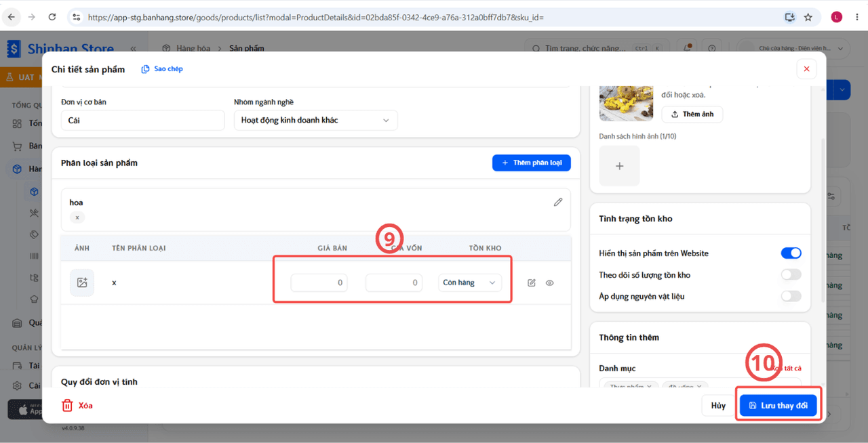The width and height of the screenshot is (868, 443).
Task: Toggle Hiển thị sản phẩm trên Website switch
Action: [791, 253]
